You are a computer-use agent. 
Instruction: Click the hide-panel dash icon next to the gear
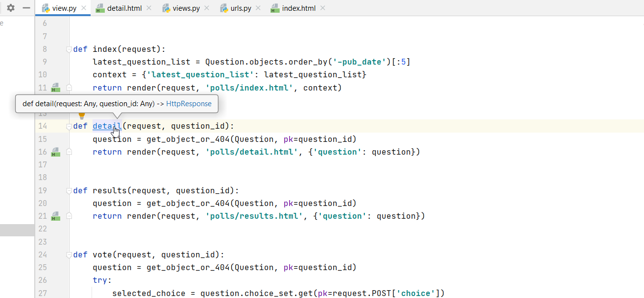point(27,8)
